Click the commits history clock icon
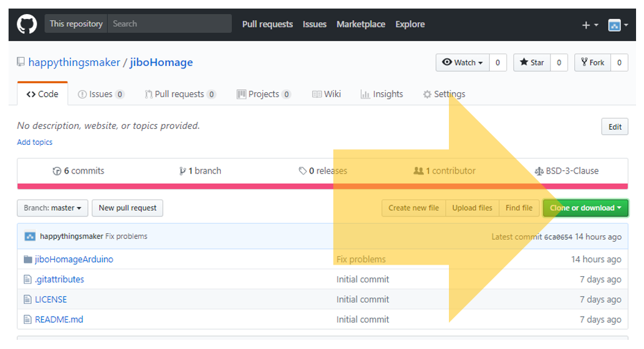 (x=57, y=171)
